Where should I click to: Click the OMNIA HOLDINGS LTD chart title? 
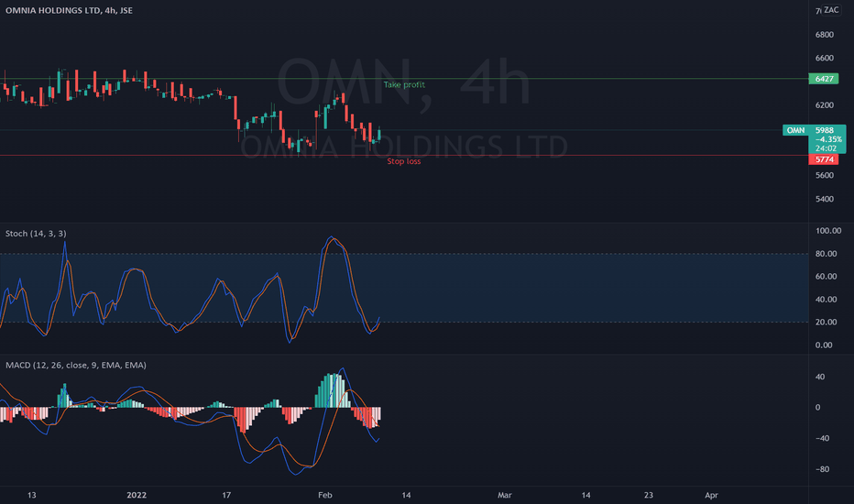pyautogui.click(x=69, y=10)
